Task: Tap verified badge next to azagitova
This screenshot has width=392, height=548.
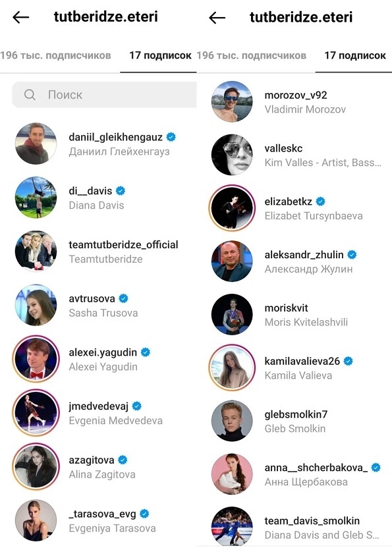Action: 123,460
